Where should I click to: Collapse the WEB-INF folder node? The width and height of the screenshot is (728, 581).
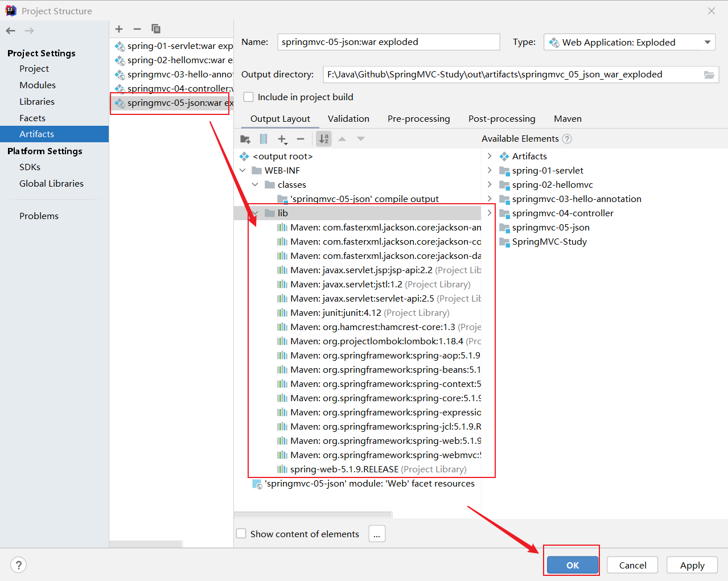(243, 171)
